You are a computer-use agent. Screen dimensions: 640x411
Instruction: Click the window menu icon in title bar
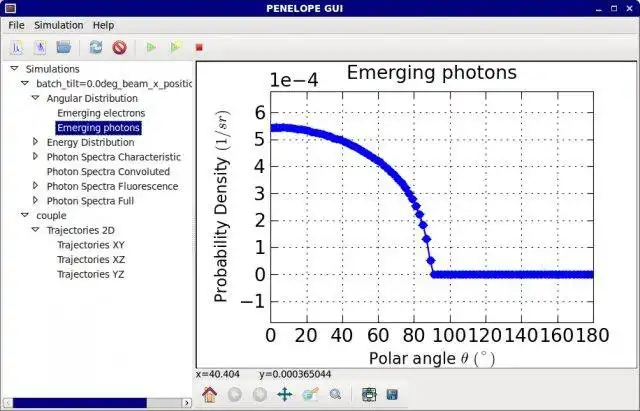coord(10,8)
